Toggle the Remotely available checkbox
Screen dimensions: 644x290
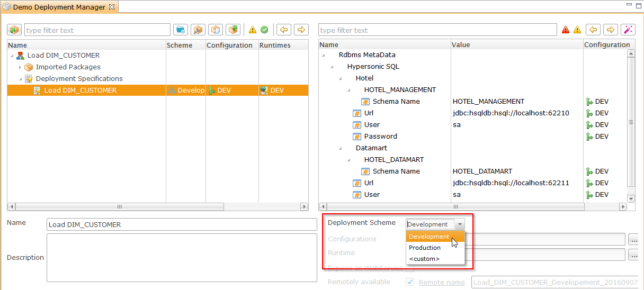[409, 282]
